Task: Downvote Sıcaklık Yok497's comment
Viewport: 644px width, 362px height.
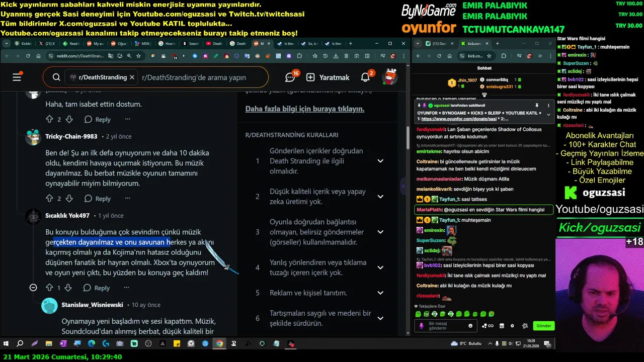Action: tap(68, 288)
